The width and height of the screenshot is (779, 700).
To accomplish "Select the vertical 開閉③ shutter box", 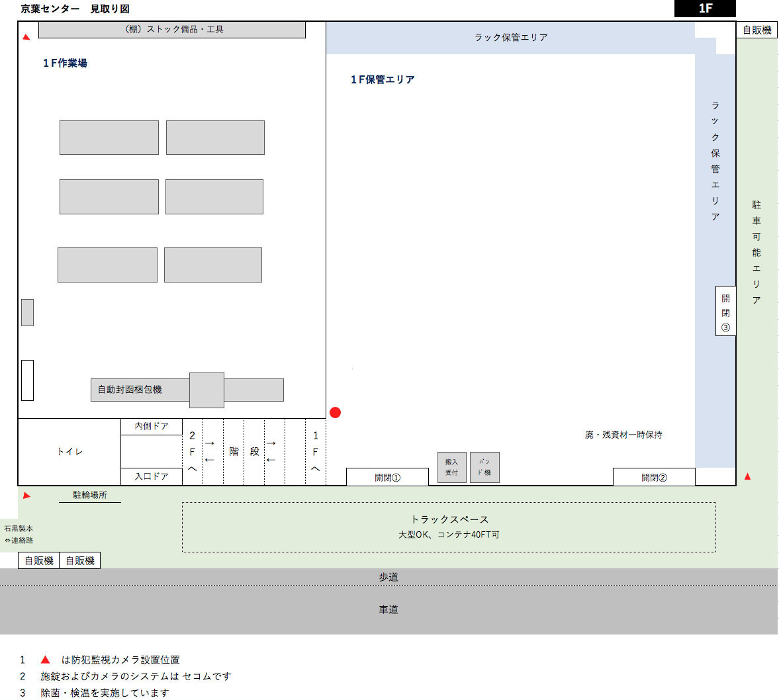I will (x=725, y=312).
